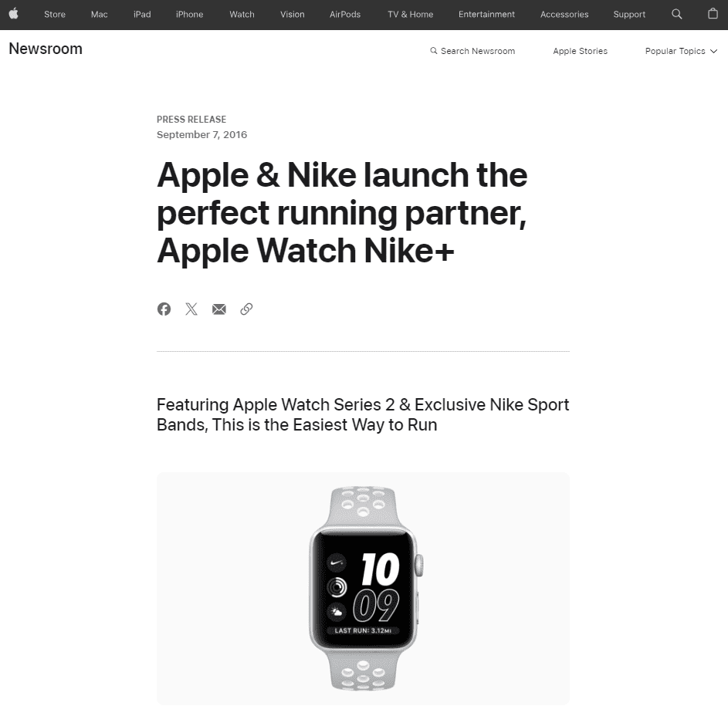
Task: Go to Newsroom home link
Action: click(46, 49)
